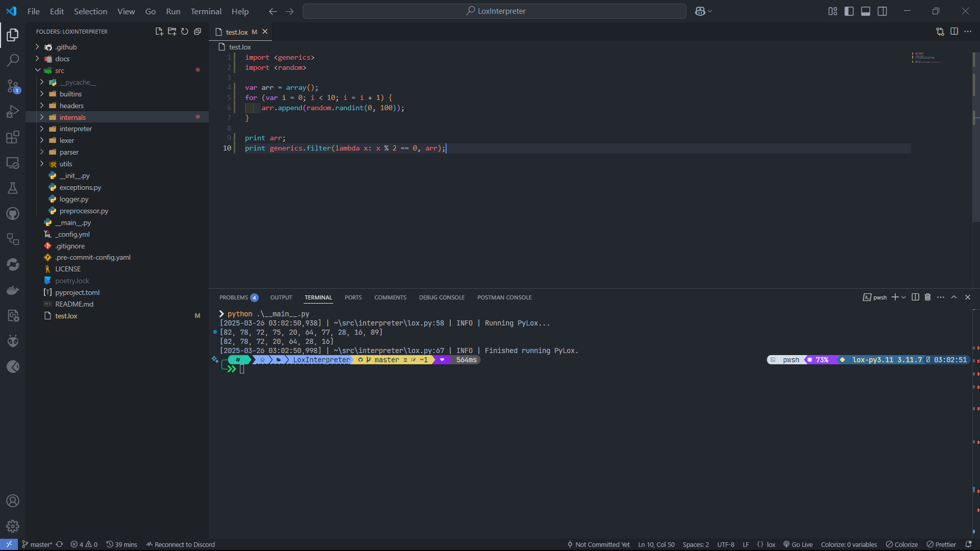The height and width of the screenshot is (551, 980).
Task: Kill the terminal with trash icon
Action: coord(928,297)
